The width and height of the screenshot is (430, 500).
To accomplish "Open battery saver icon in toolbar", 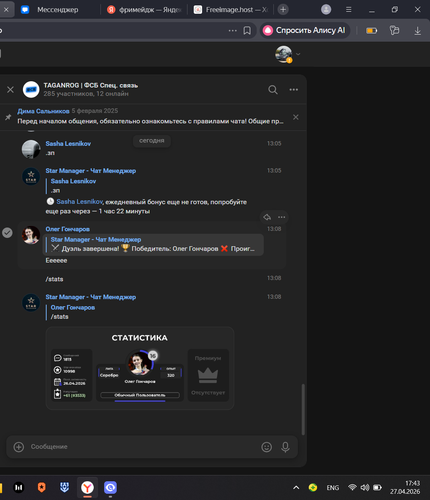I will coord(371,31).
